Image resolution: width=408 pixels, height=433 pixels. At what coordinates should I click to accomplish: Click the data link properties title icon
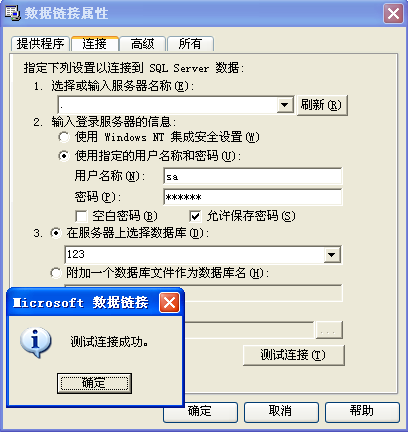tap(12, 13)
